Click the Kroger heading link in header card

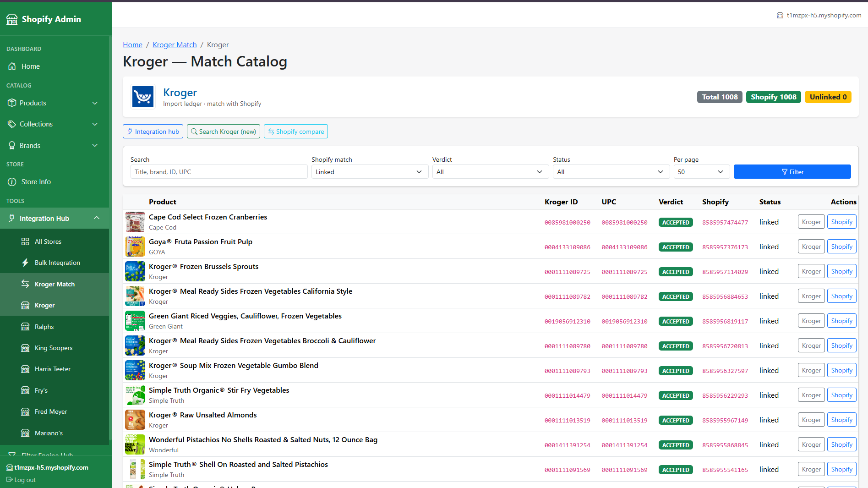coord(180,93)
